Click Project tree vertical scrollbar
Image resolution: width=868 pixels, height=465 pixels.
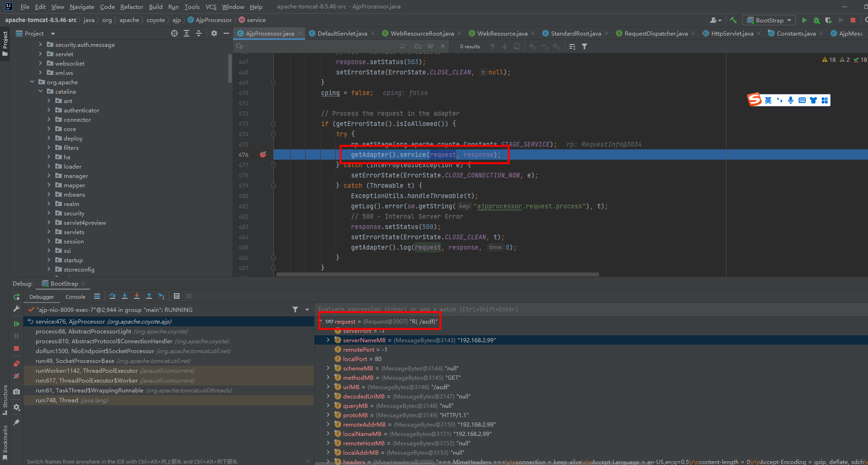tap(230, 69)
